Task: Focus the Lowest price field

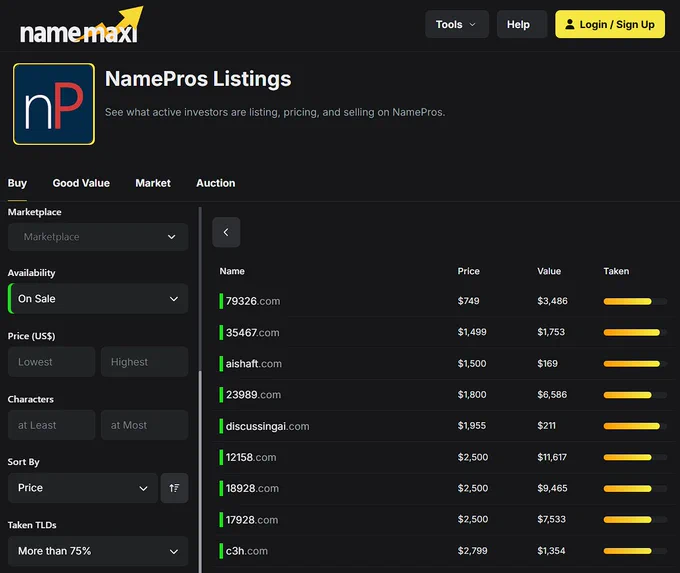Action: tap(52, 362)
